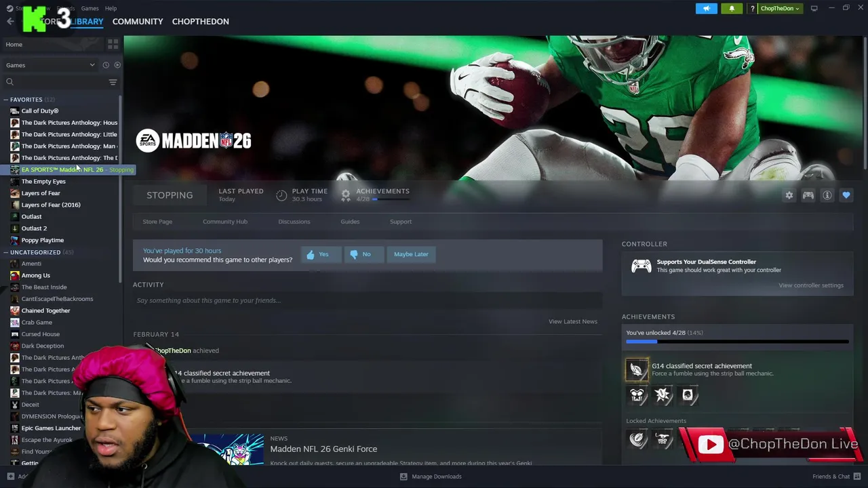Show ready to play filter icon
868x488 pixels.
click(x=117, y=65)
